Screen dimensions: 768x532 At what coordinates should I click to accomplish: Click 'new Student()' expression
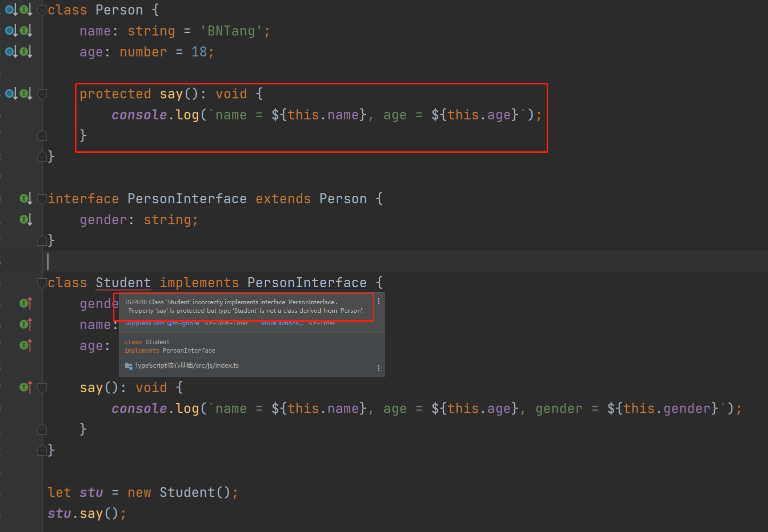[179, 493]
